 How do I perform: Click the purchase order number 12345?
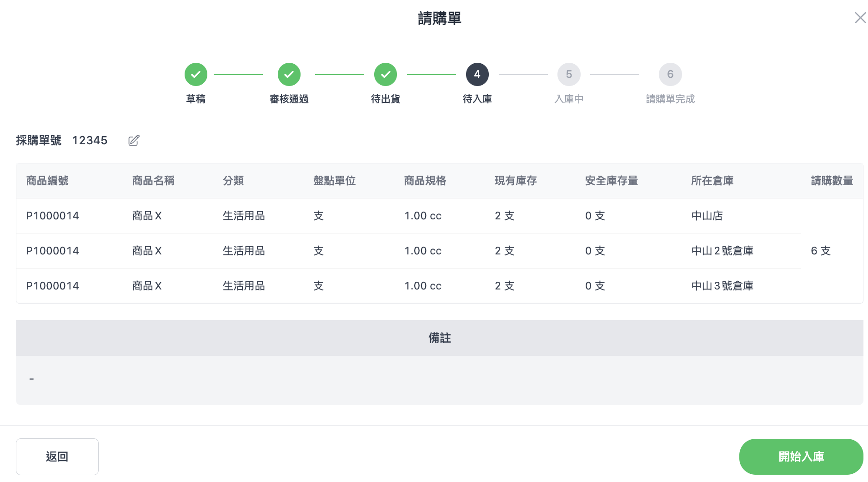click(x=90, y=140)
